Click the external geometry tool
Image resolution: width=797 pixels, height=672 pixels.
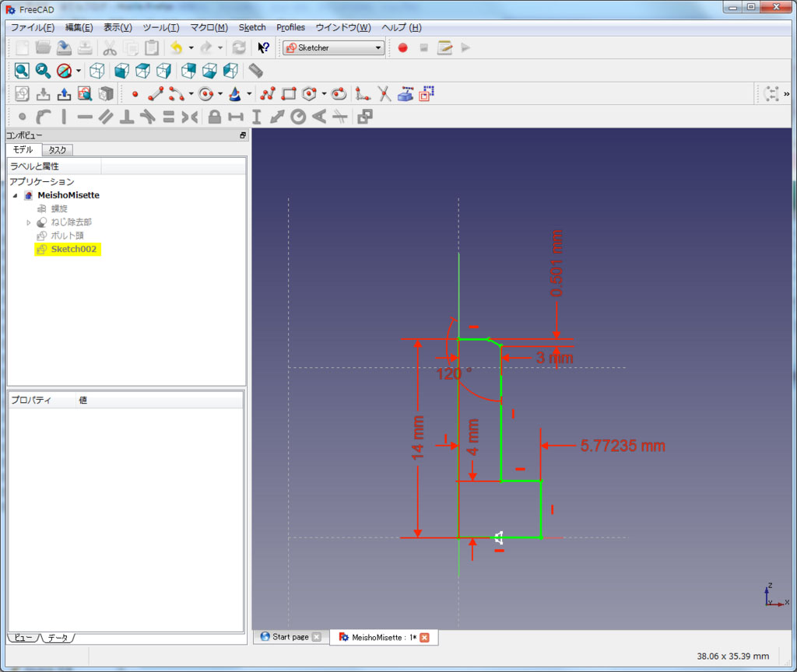405,94
